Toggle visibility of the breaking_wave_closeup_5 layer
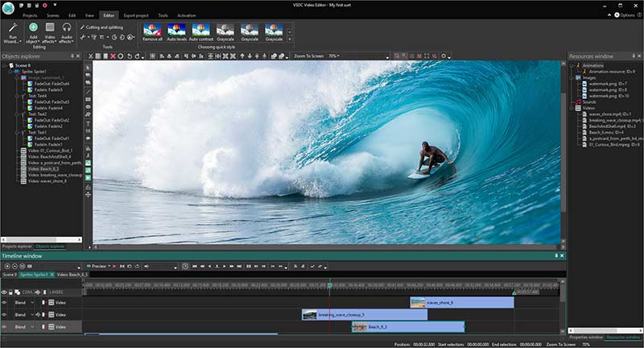 (4, 315)
